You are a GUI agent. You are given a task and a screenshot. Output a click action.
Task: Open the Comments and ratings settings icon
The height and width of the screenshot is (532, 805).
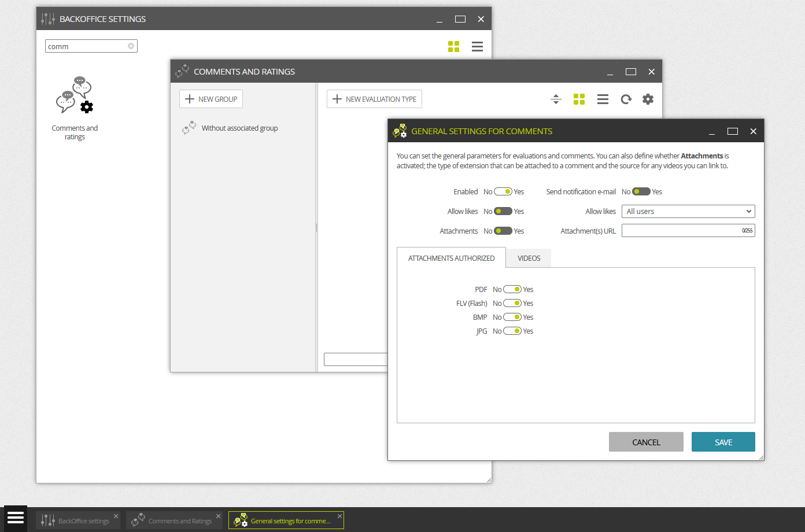coord(75,95)
